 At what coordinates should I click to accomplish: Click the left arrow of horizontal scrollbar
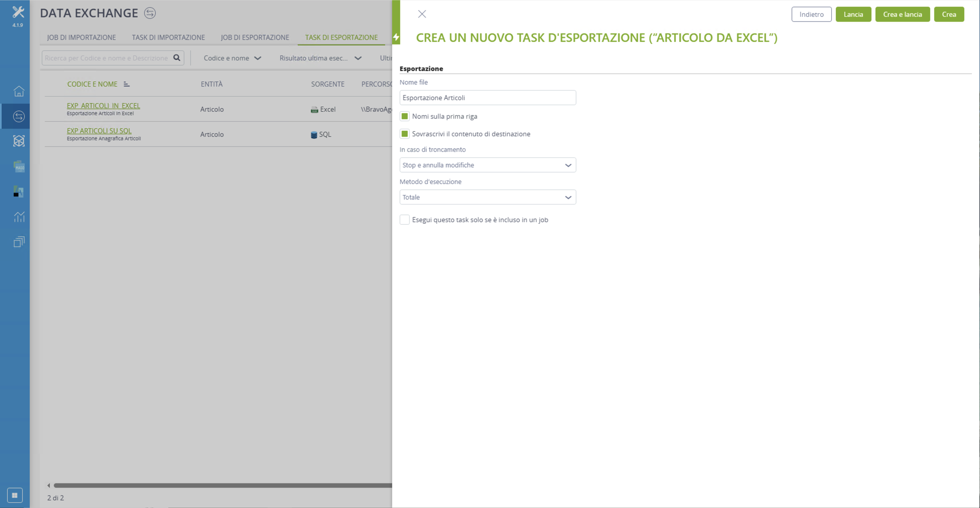[x=48, y=485]
